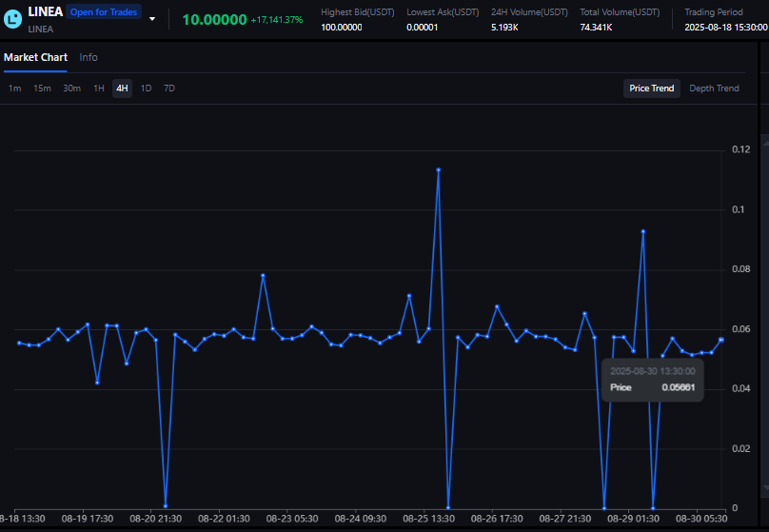This screenshot has width=769, height=532.
Task: Click the Trading Period date value
Action: tap(726, 28)
